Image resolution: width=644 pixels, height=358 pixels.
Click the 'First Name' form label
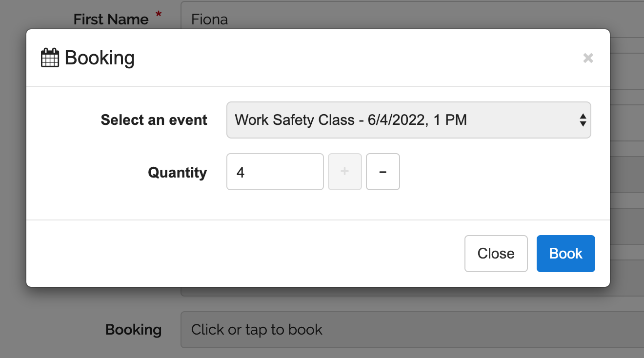click(x=111, y=20)
